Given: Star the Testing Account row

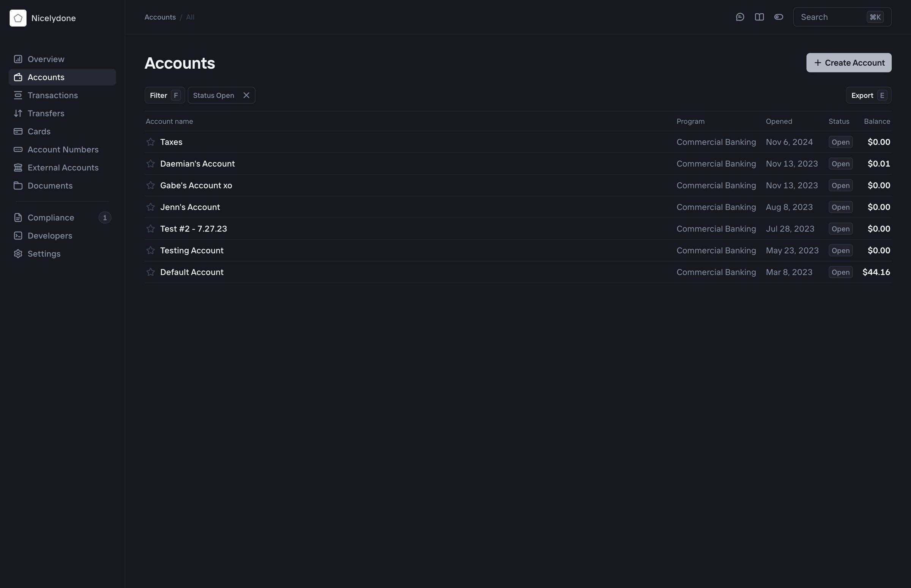Looking at the screenshot, I should click(x=150, y=251).
